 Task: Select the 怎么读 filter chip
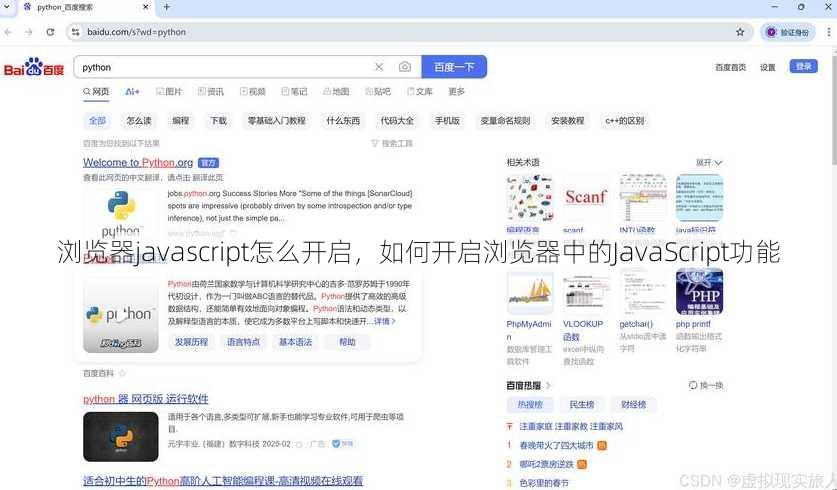pyautogui.click(x=139, y=121)
